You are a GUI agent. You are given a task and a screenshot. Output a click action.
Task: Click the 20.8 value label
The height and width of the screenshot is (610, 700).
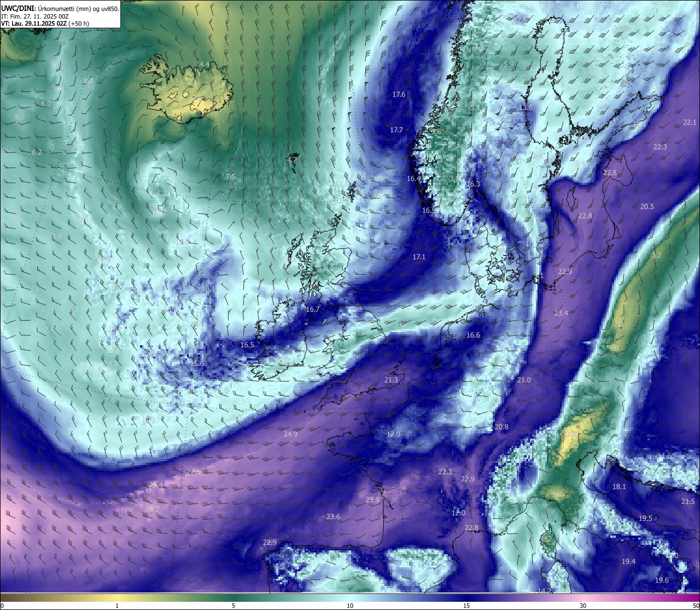pos(501,427)
